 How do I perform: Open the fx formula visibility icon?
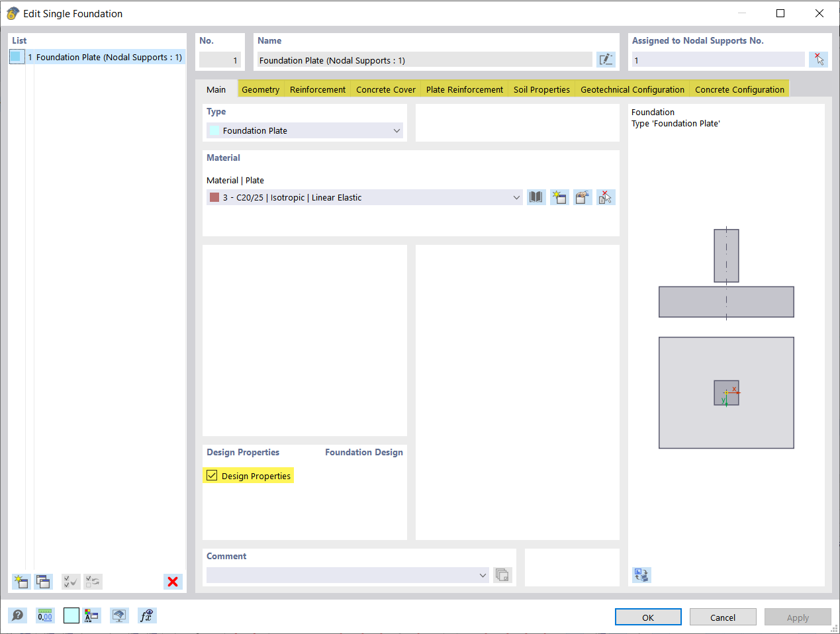(147, 615)
